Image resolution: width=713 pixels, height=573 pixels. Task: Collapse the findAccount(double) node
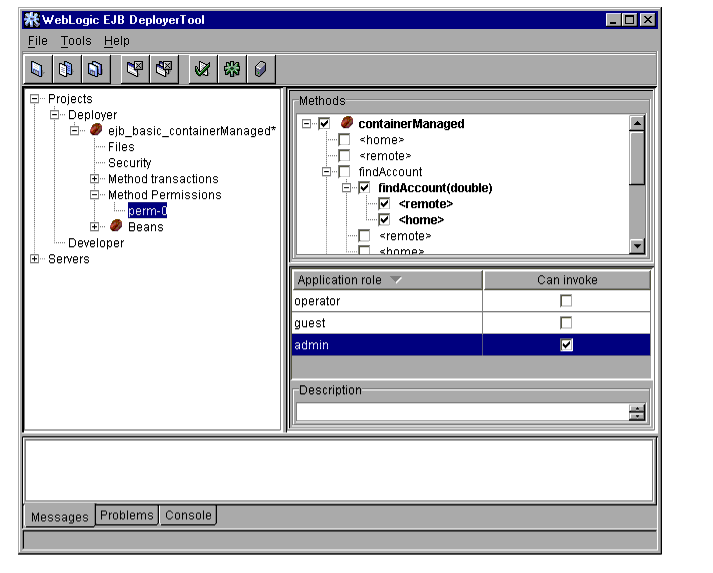(346, 188)
